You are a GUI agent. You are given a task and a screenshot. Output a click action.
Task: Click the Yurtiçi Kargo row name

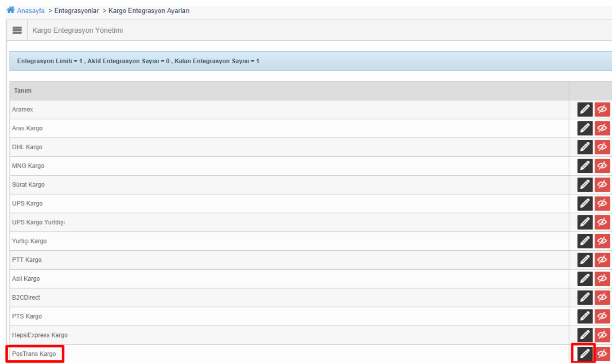coord(29,241)
